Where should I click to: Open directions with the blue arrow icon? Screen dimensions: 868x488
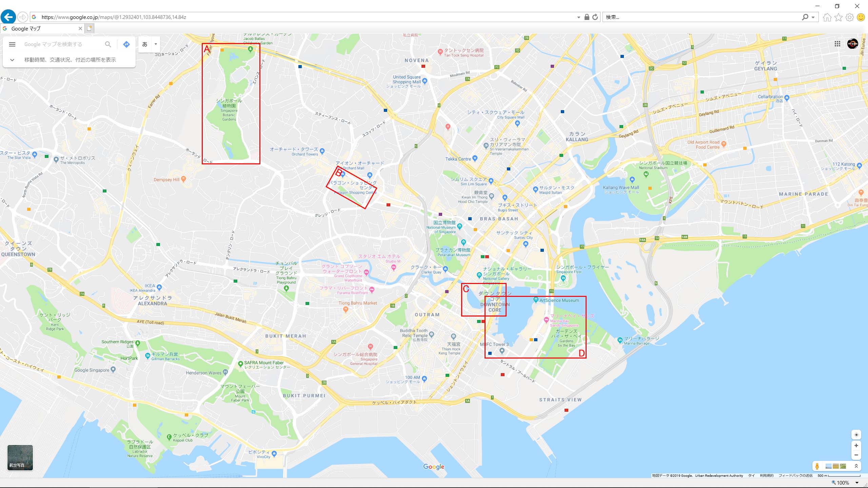[x=126, y=44]
